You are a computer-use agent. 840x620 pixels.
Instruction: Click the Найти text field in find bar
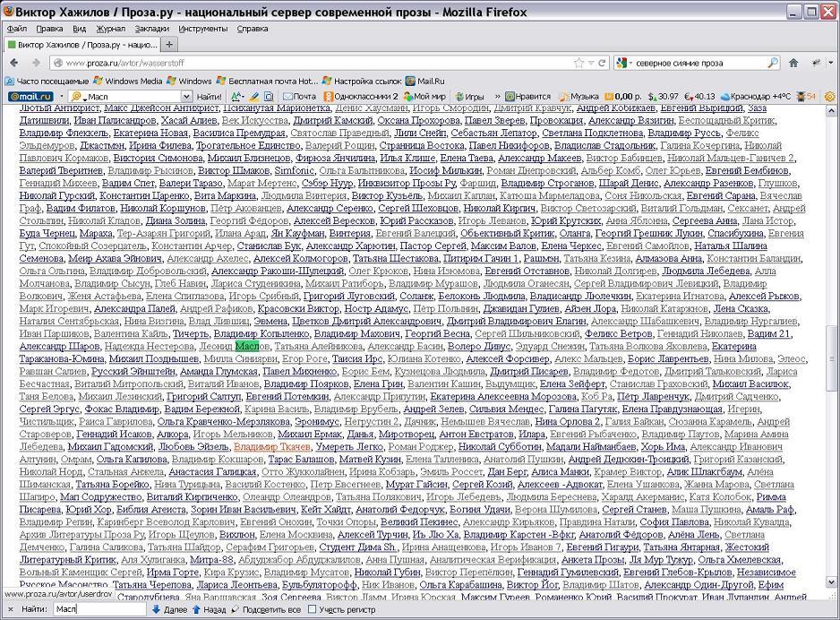(97, 609)
